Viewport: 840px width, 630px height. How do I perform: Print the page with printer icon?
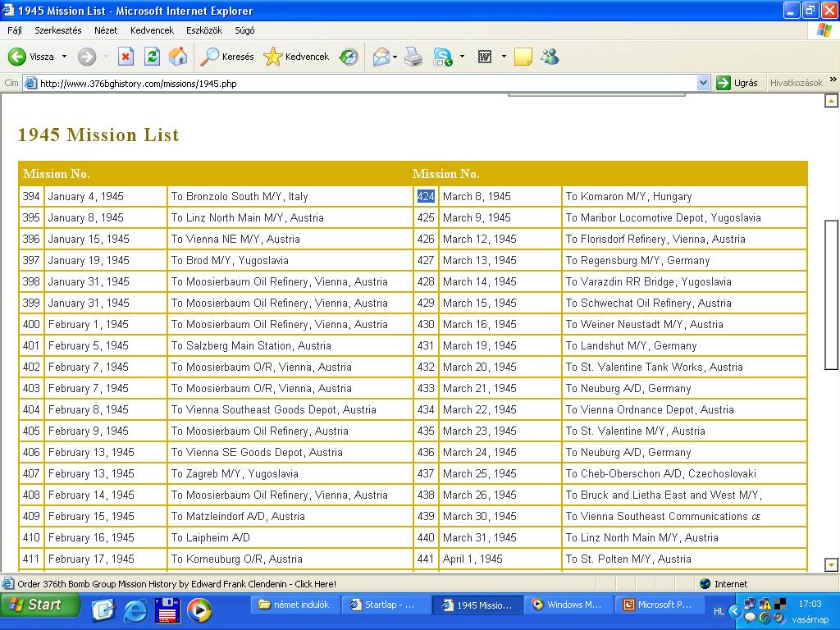coord(413,57)
